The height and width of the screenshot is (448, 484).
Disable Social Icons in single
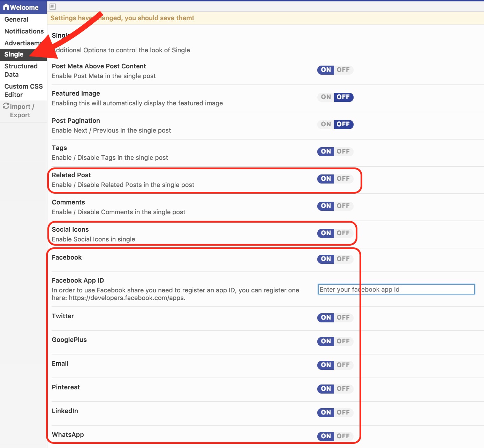coord(343,233)
